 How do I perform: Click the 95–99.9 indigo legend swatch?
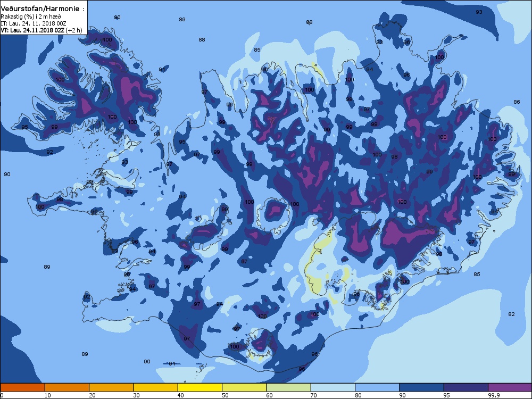pyautogui.click(x=466, y=387)
